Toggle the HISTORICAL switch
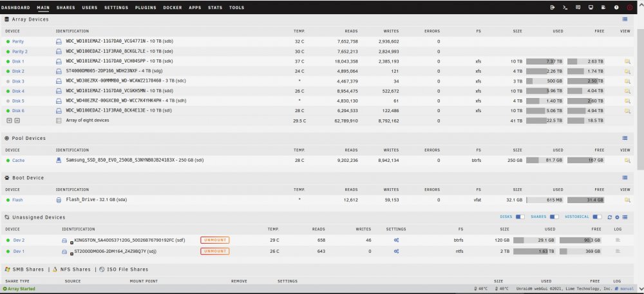This screenshot has width=644, height=294. [x=597, y=217]
